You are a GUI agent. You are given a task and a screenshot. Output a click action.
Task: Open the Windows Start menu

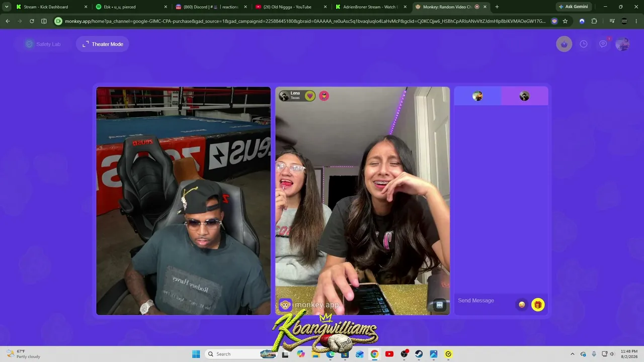click(x=196, y=354)
